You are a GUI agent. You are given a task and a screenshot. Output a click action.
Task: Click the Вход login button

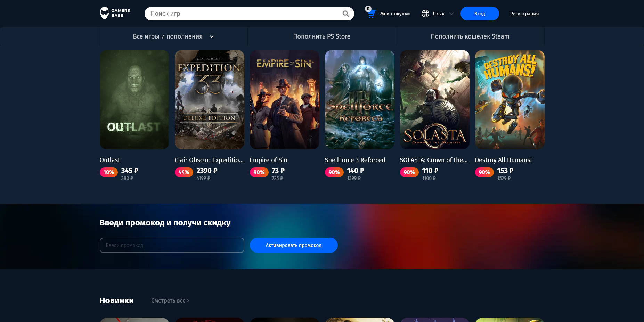pyautogui.click(x=480, y=14)
